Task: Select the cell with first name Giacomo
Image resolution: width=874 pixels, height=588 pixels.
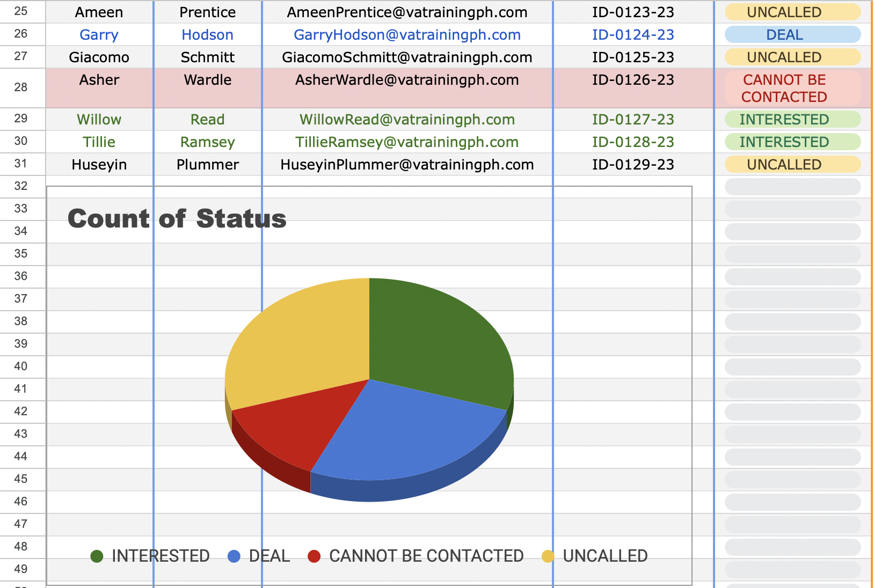Action: pos(99,57)
